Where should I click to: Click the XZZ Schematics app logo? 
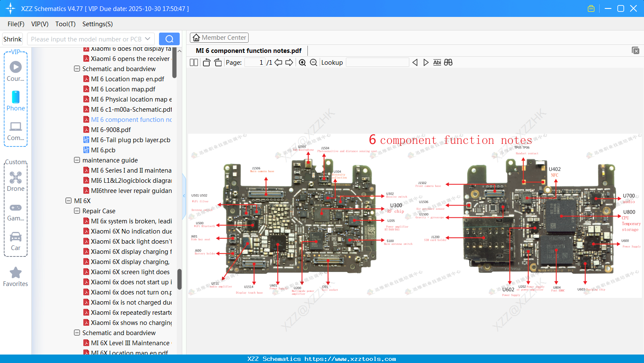coord(11,8)
